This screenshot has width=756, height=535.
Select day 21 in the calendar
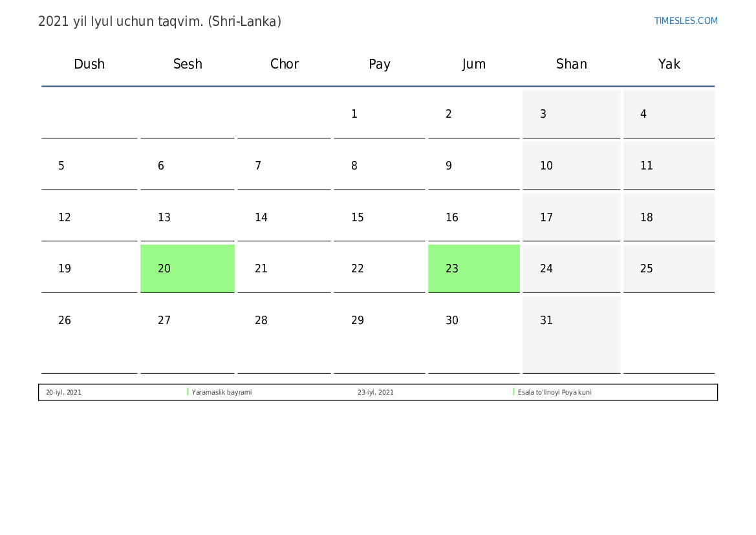(x=284, y=268)
